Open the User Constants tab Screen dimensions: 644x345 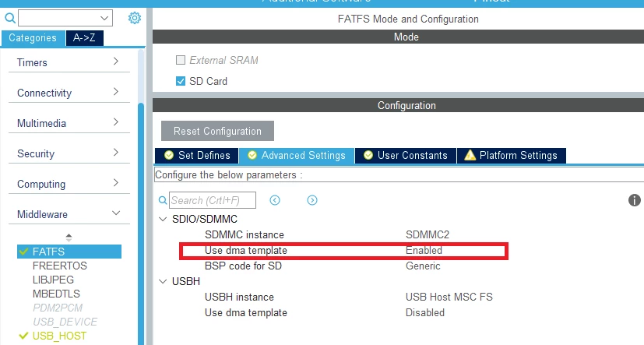point(406,155)
